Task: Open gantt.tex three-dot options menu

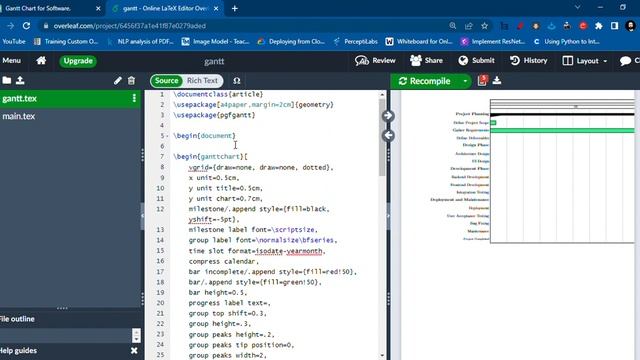Action: [x=134, y=98]
